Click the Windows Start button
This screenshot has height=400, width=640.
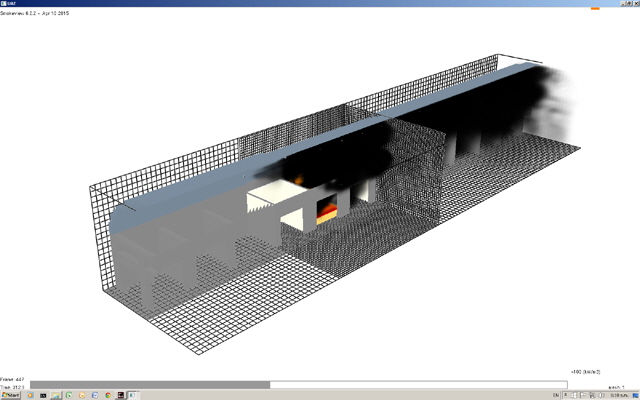pyautogui.click(x=11, y=395)
